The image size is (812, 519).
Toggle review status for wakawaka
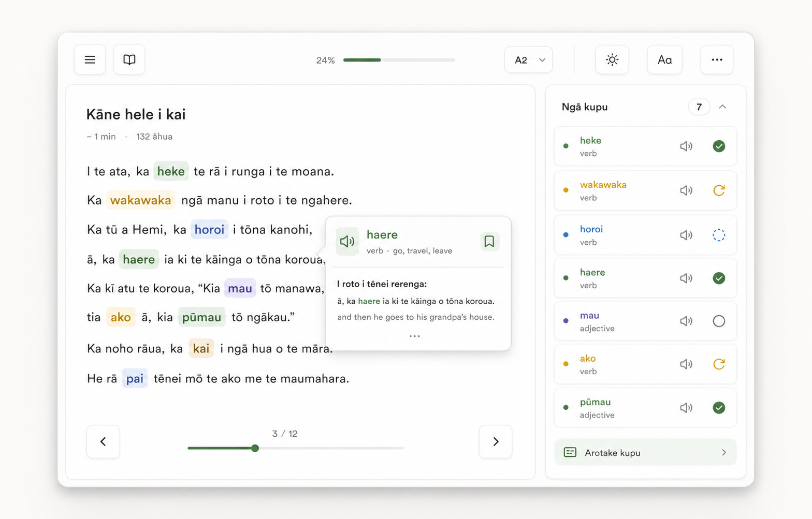pos(719,190)
